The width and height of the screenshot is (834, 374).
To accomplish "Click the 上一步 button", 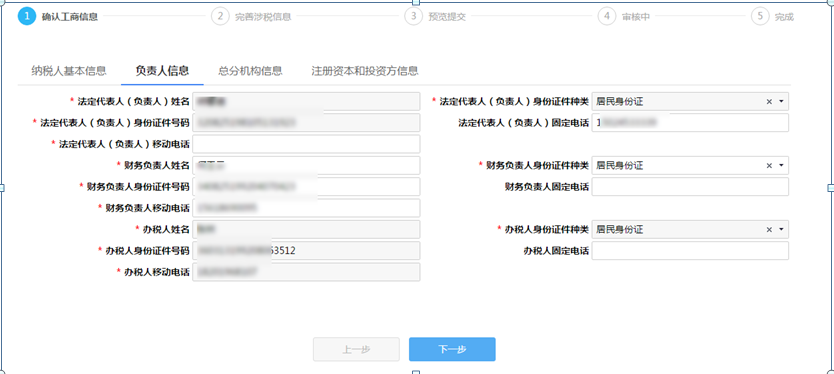I will [x=356, y=350].
